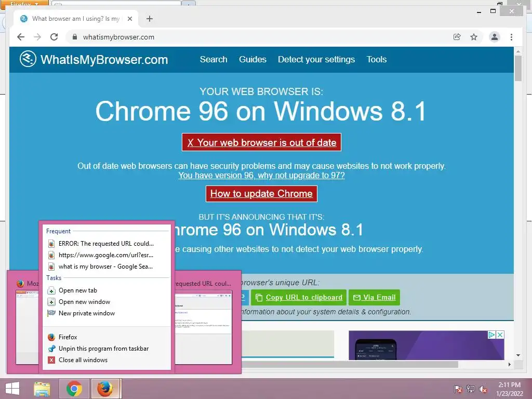Viewport: 532px width, 399px height.
Task: Click the share page icon in address bar
Action: point(457,37)
